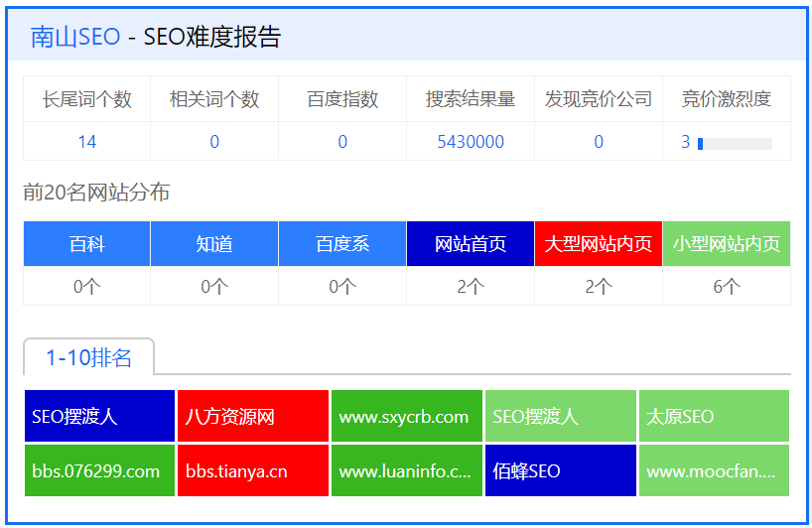
Task: Click the 0个 count under 百科
Action: click(x=87, y=286)
